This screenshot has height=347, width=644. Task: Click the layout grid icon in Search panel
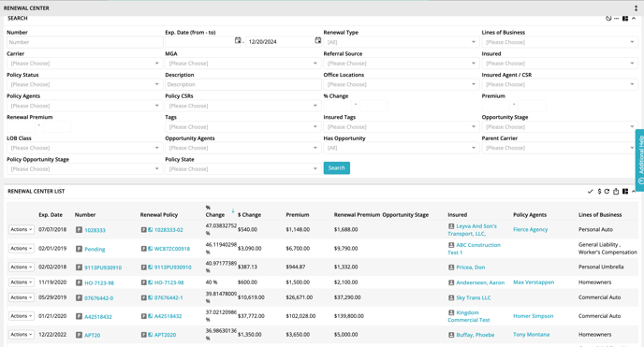625,19
